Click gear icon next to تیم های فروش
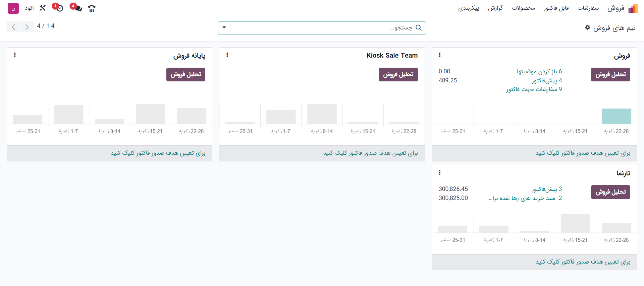644x286 pixels. tap(587, 27)
